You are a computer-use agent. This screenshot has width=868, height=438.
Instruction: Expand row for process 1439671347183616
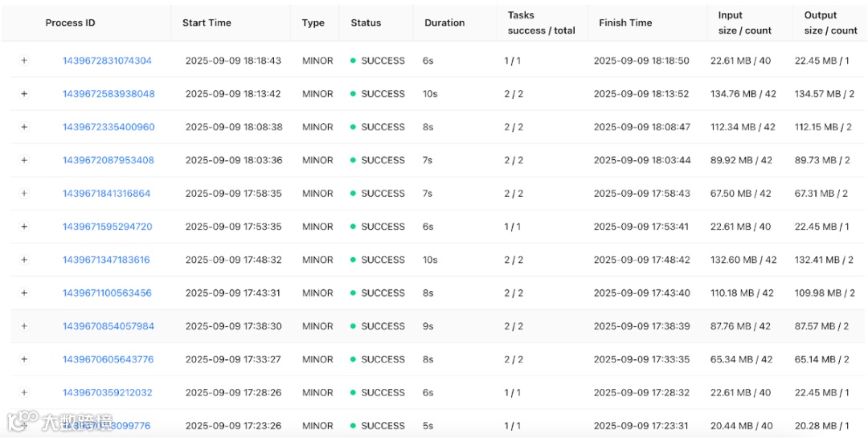point(24,260)
